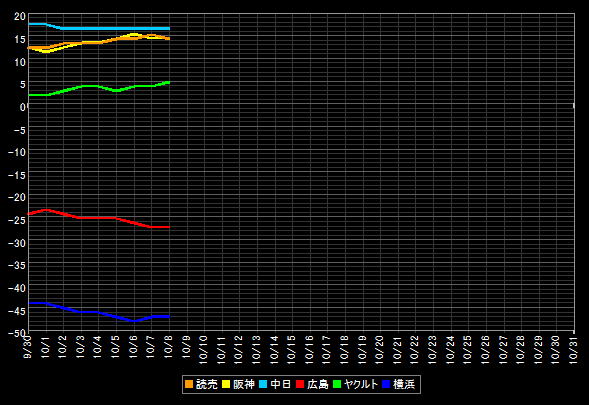The width and height of the screenshot is (589, 405).
Task: Select the 横浜 legend label
Action: click(404, 384)
